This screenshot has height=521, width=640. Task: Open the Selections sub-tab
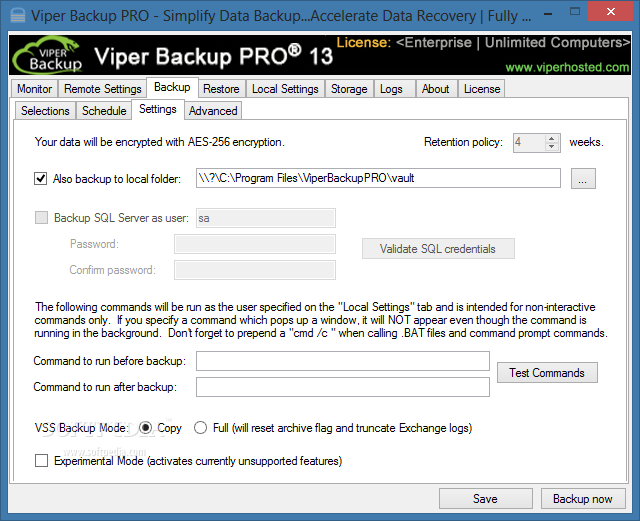(x=45, y=111)
